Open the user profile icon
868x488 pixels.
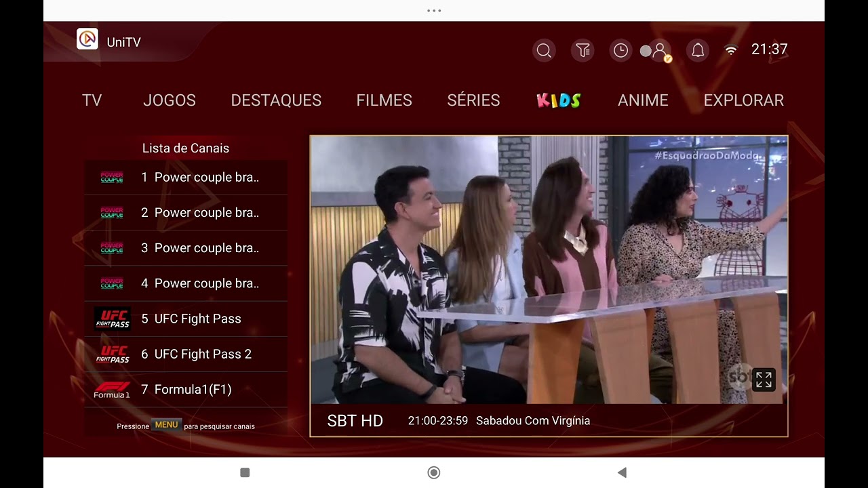click(x=659, y=51)
